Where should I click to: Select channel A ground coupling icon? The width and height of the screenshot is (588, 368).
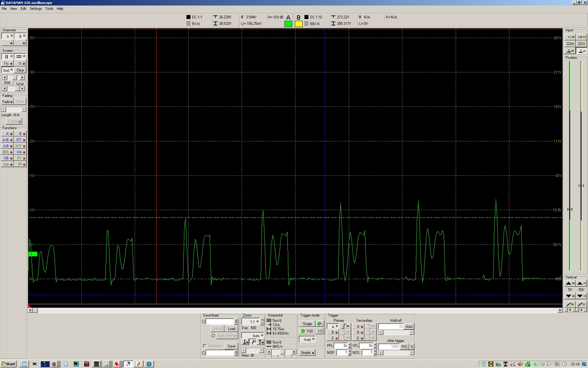[x=570, y=51]
